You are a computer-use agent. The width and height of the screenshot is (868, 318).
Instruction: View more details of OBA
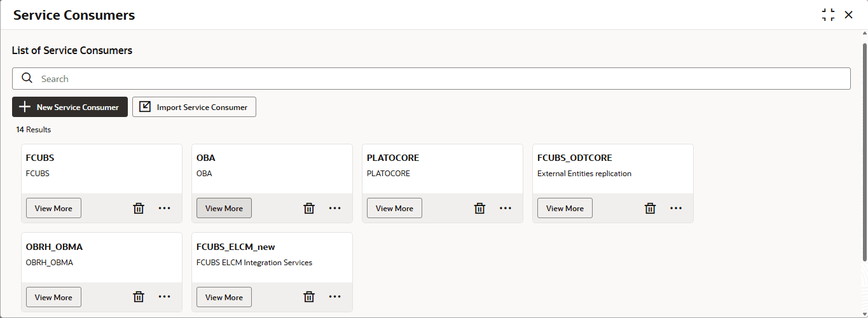tap(224, 208)
